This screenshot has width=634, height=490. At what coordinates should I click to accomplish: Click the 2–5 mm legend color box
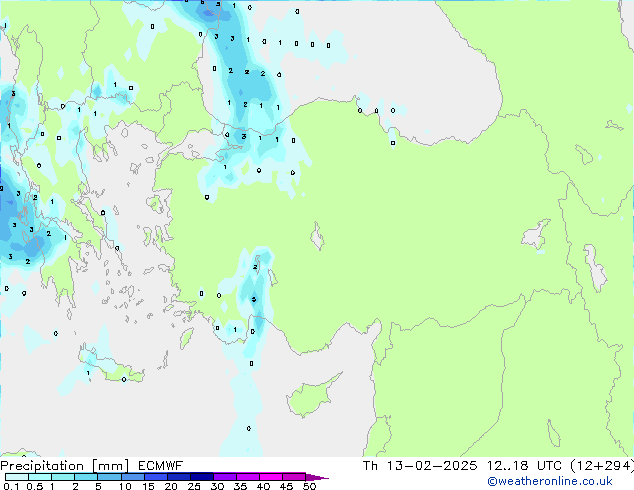tap(86, 477)
